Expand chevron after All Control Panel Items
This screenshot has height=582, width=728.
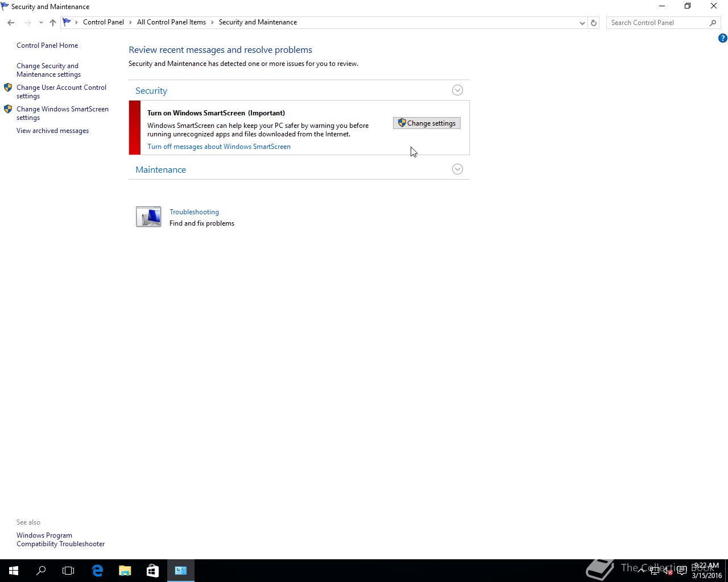213,22
